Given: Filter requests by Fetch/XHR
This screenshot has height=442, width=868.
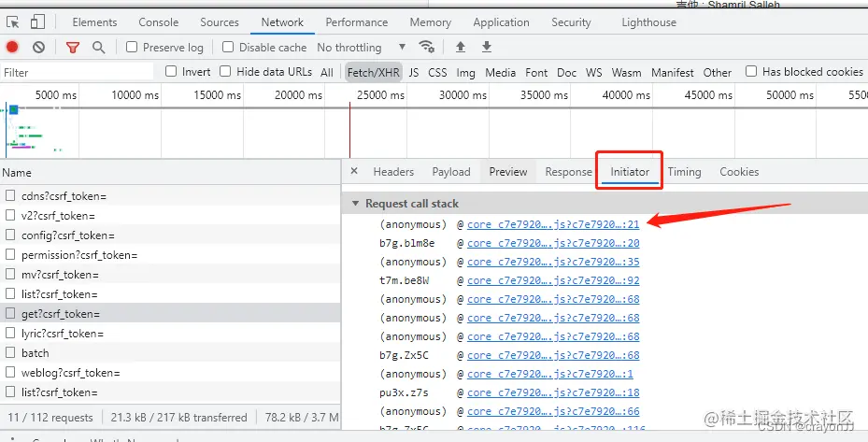Looking at the screenshot, I should point(374,72).
